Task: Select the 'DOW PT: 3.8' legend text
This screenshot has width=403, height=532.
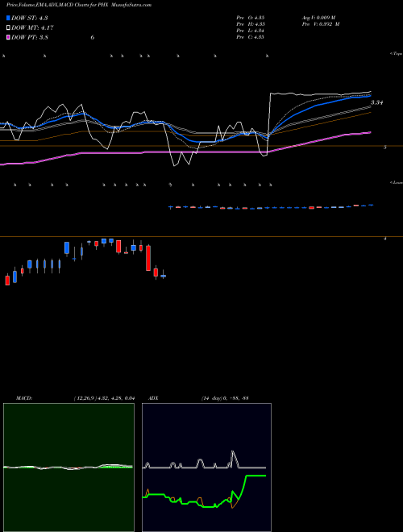Action: [30, 37]
